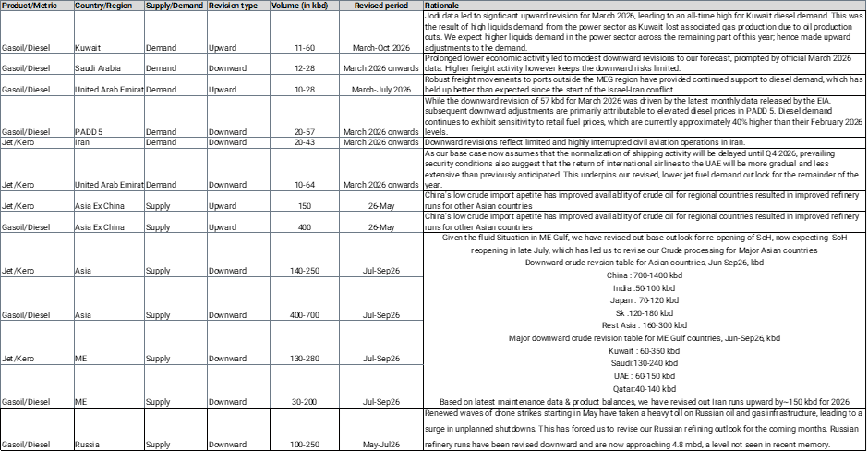Click the 'Supply/Demand' column header
Viewport: 868px width, 452px height.
click(175, 6)
